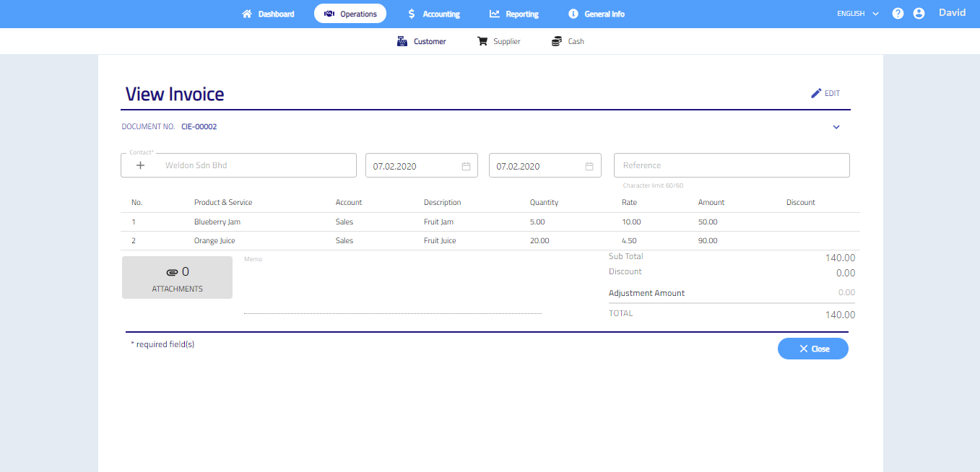Open the General Info menu

(596, 14)
